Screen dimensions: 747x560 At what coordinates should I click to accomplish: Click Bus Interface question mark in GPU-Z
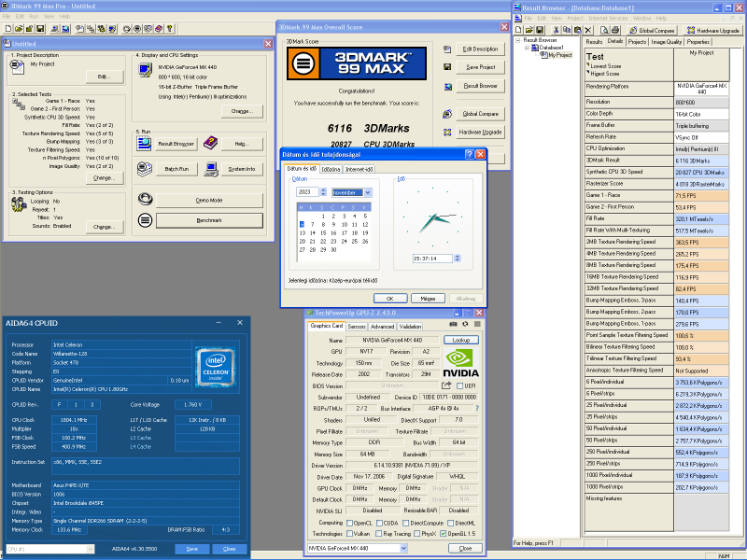477,408
